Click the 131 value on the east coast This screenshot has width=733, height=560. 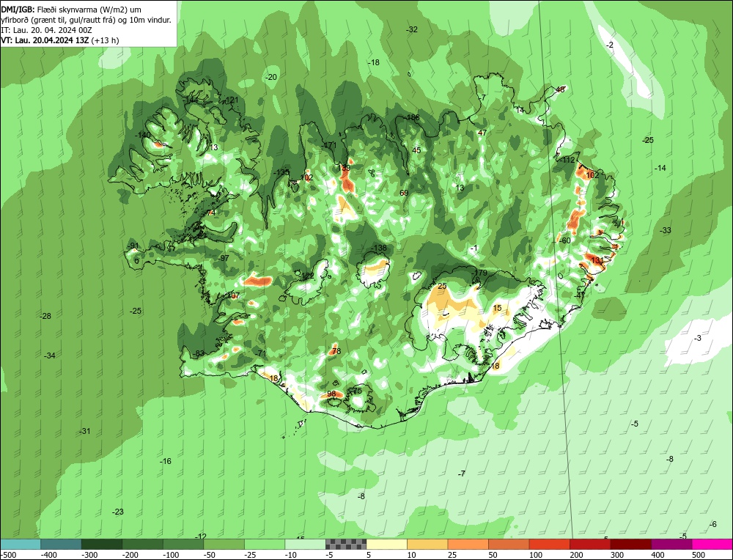coord(597,260)
